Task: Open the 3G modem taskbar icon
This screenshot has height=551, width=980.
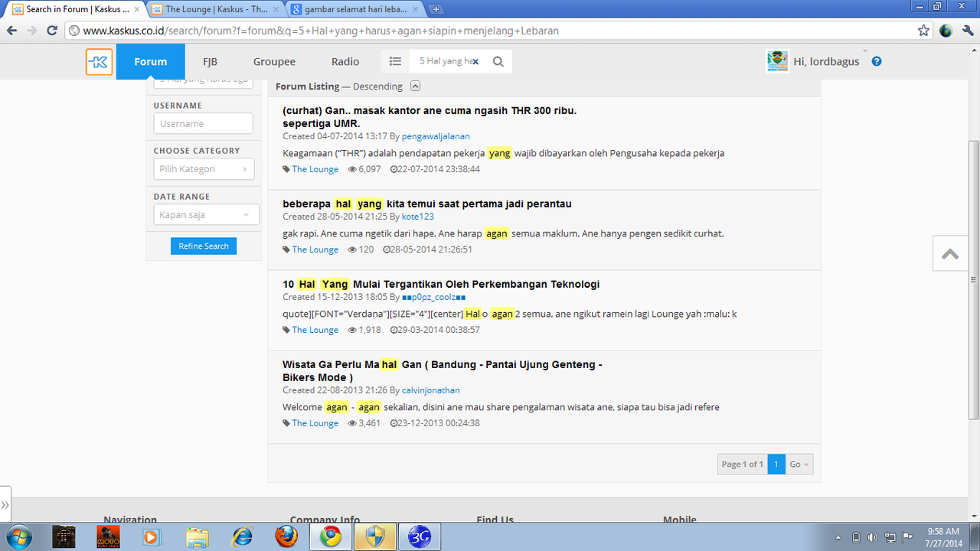Action: click(419, 536)
